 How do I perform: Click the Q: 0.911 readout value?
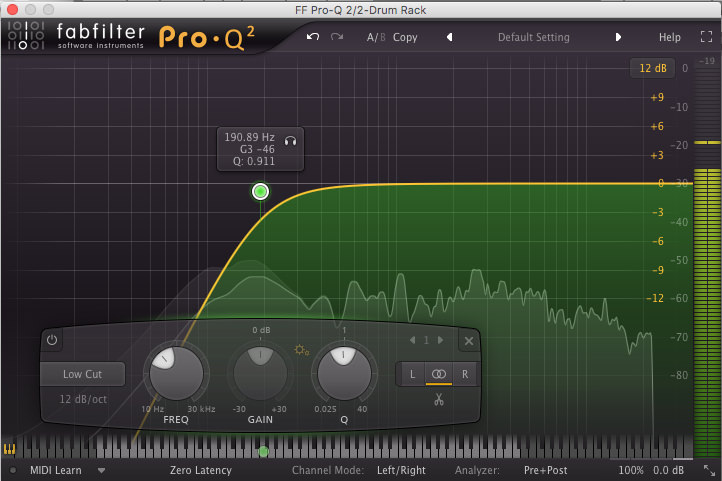pos(254,162)
